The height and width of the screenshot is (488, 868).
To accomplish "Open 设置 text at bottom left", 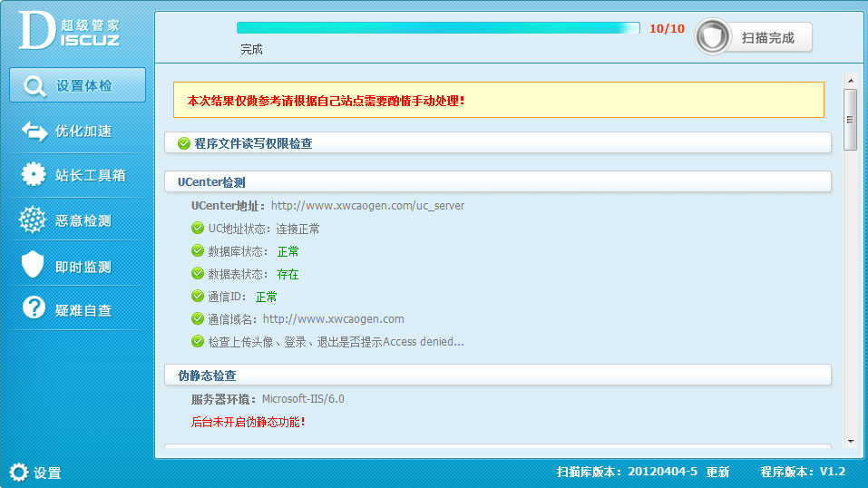I will (47, 473).
